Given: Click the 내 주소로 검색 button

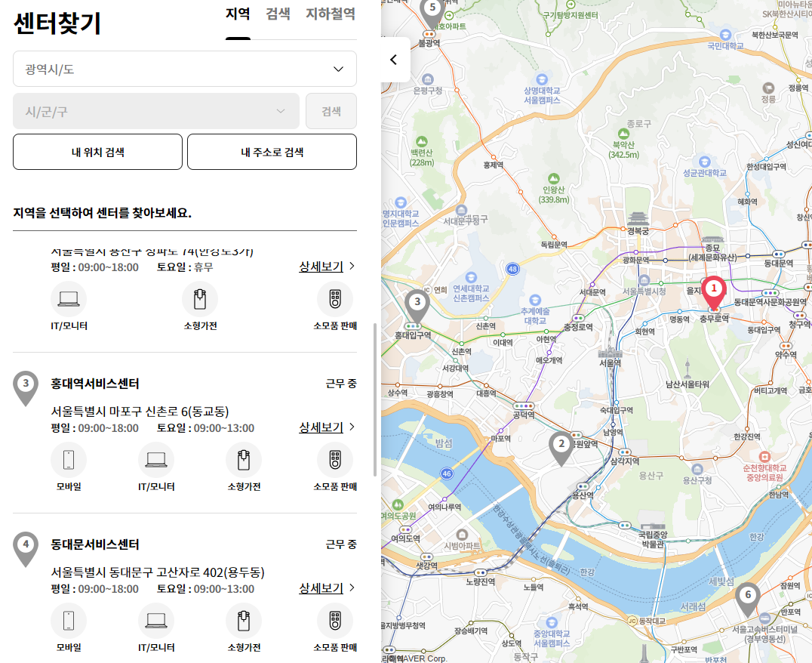Looking at the screenshot, I should click(x=272, y=152).
